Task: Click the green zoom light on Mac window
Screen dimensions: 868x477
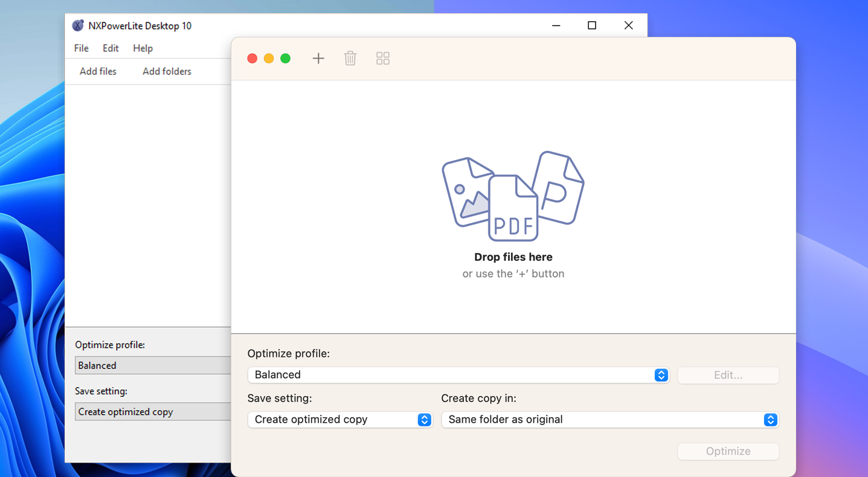Action: (x=286, y=59)
